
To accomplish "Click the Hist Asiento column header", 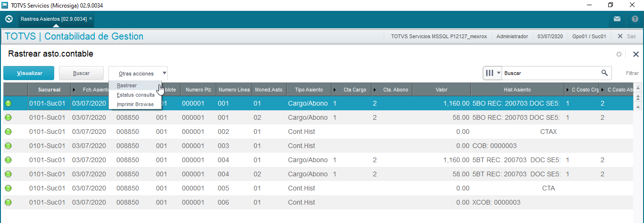I will pyautogui.click(x=517, y=90).
